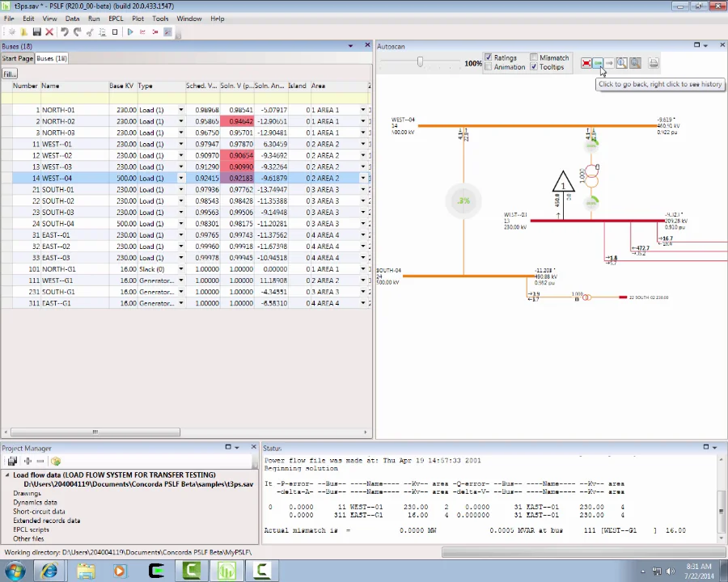Screen dimensions: 728x582
Task: Open Type dropdown for NORTH-01 row
Action: point(180,110)
